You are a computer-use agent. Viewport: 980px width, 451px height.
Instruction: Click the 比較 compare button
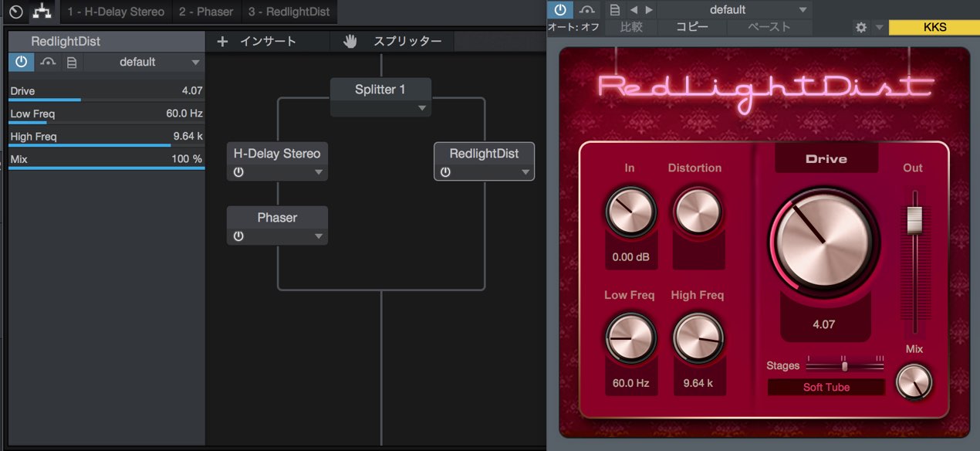(630, 27)
